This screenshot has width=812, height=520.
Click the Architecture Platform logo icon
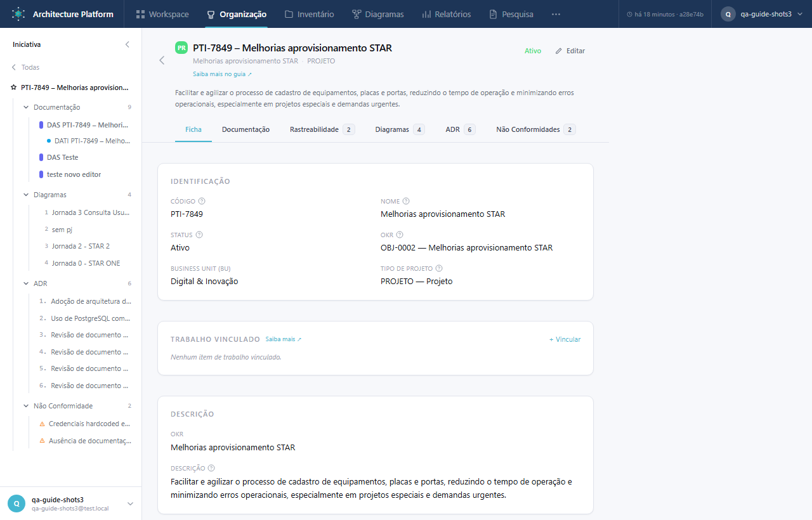coord(18,14)
